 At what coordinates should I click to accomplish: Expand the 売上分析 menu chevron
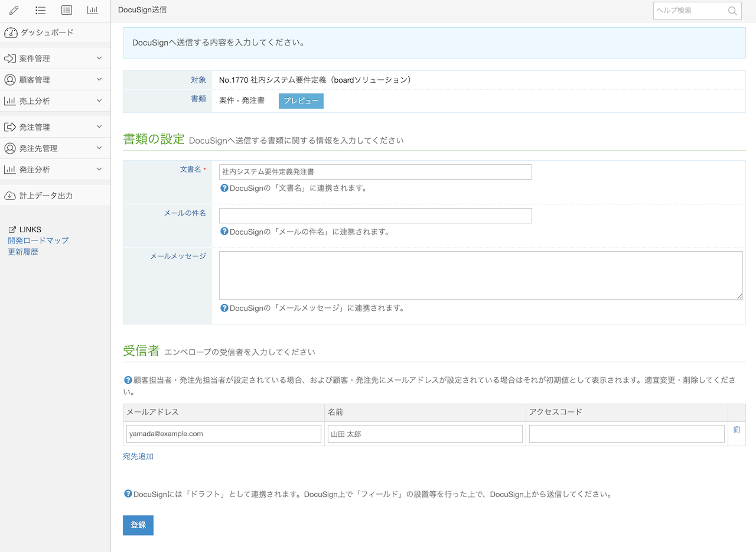coord(99,100)
